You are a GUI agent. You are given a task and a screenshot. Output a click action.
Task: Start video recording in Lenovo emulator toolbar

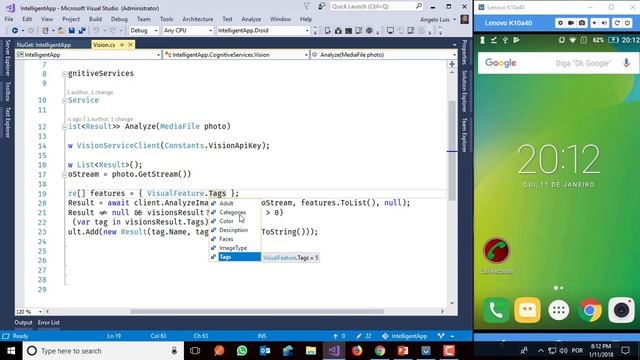pyautogui.click(x=571, y=23)
